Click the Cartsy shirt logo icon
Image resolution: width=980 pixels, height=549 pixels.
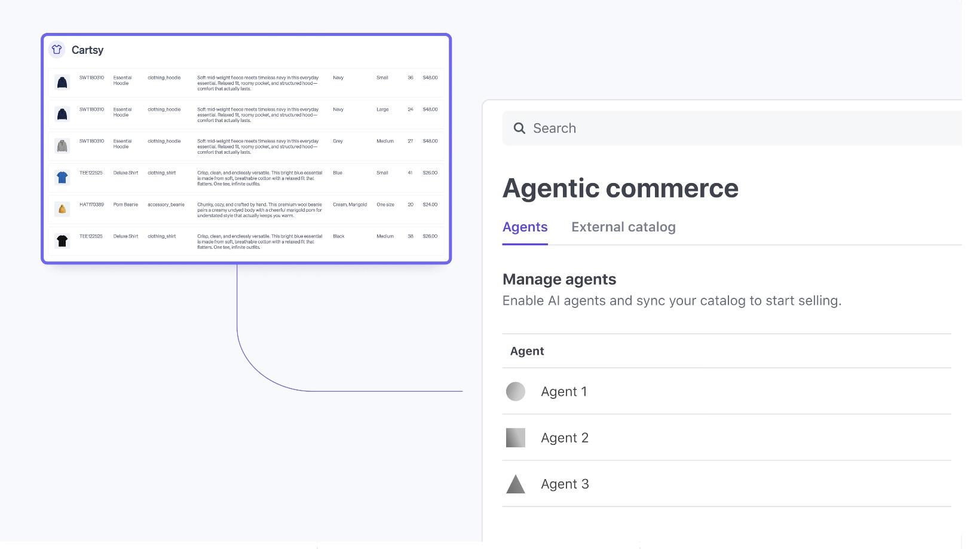(57, 50)
